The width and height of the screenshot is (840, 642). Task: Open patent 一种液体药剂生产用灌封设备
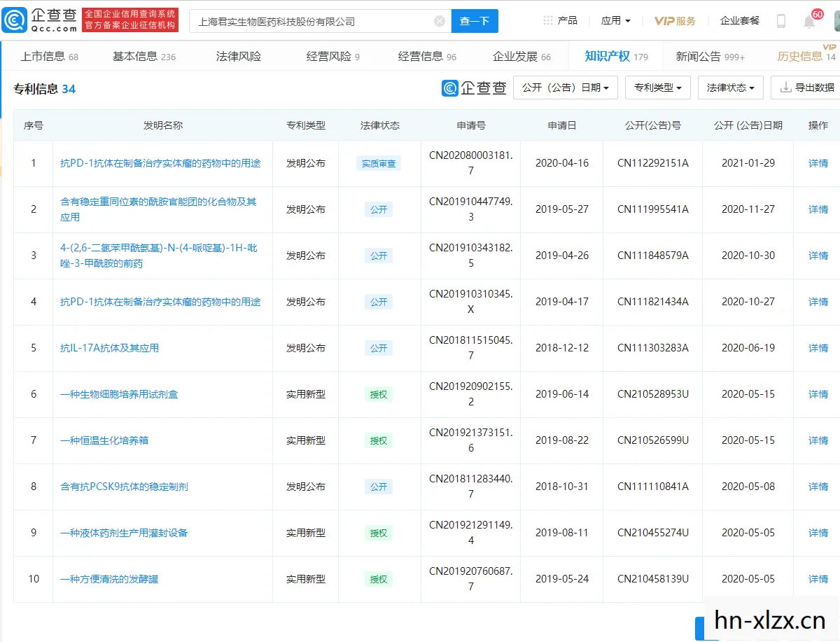click(x=124, y=533)
